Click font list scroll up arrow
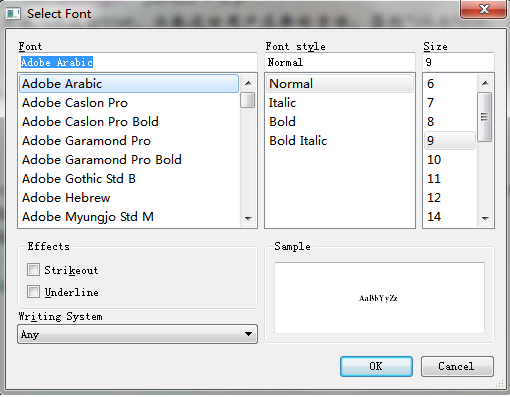510x397 pixels. [x=248, y=83]
